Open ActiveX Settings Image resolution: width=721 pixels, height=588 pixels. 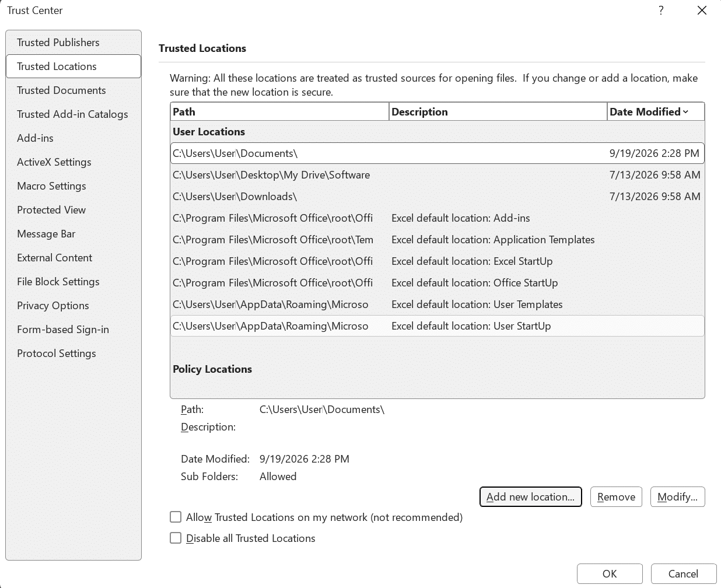pos(73,162)
